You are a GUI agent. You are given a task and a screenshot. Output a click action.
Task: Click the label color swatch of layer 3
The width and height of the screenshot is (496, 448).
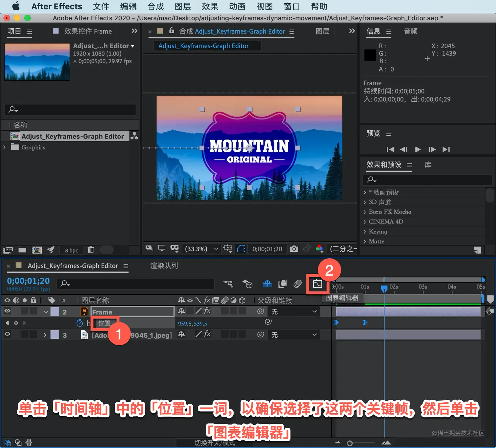(x=55, y=335)
